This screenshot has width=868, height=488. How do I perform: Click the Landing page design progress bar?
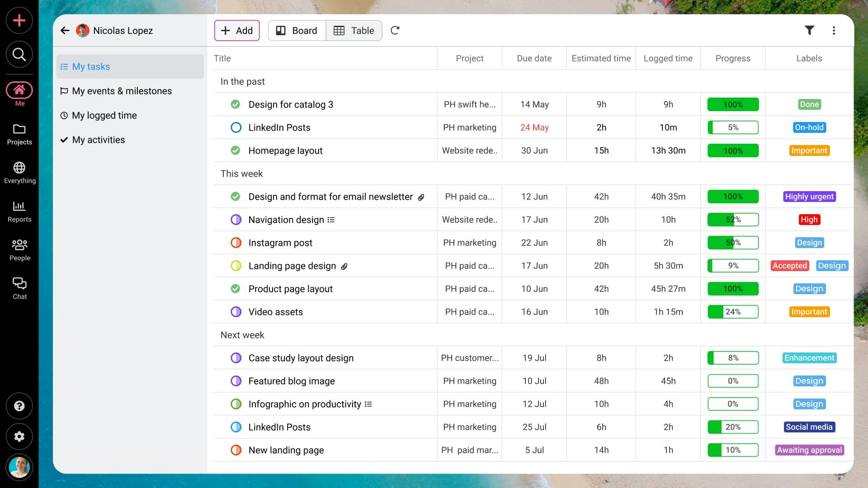(x=733, y=266)
